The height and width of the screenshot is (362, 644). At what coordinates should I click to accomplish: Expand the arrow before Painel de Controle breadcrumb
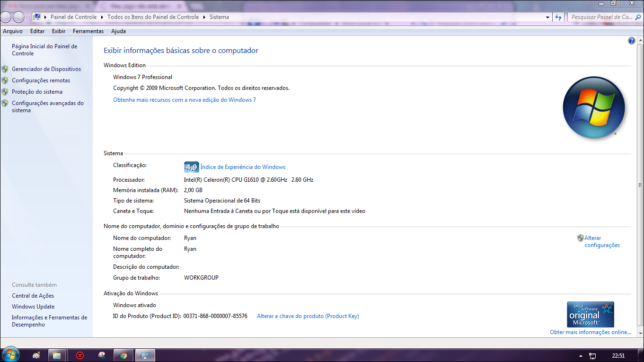tap(45, 17)
